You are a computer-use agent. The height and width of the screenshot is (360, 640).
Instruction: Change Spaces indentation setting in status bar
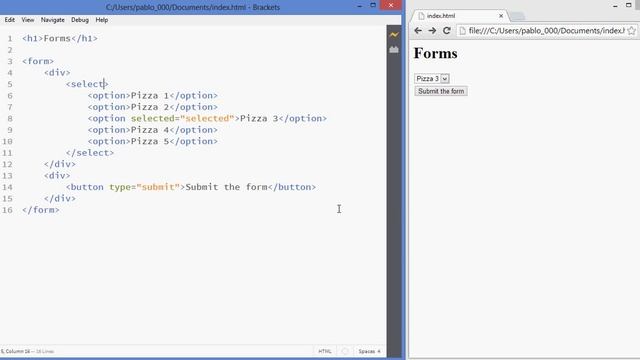coord(369,351)
